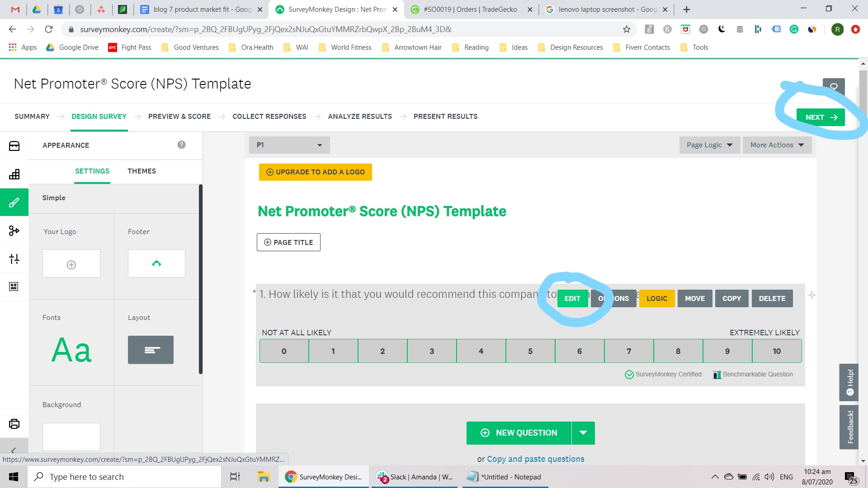
Task: Click the Appearance help question mark icon
Action: pyautogui.click(x=181, y=145)
